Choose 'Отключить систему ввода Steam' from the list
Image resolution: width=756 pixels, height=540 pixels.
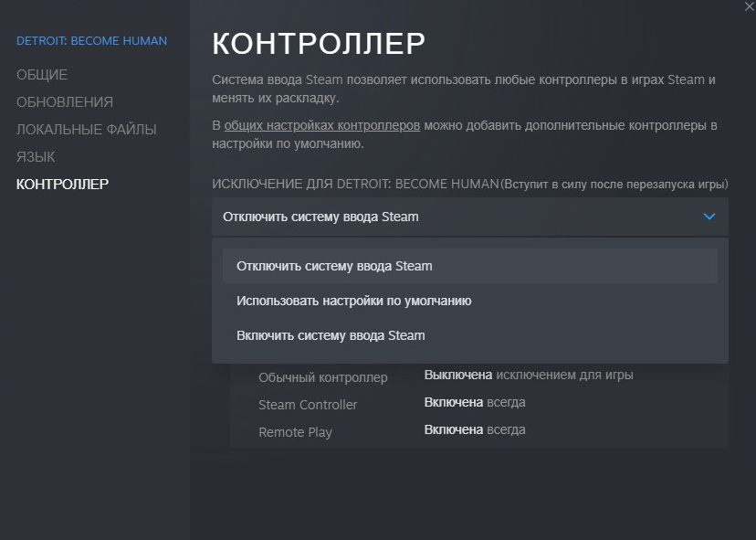point(334,266)
